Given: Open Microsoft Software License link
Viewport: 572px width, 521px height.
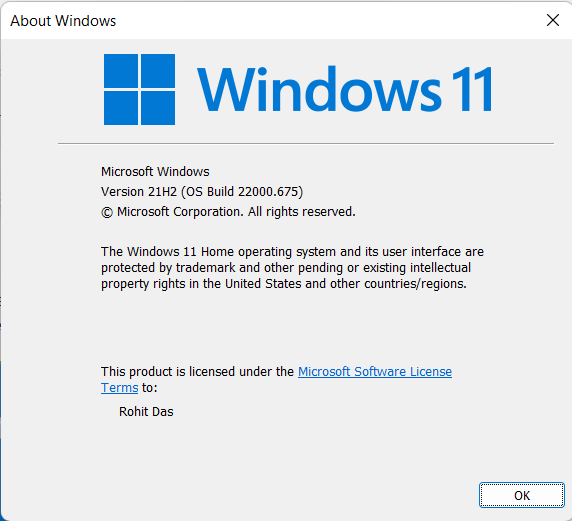Looking at the screenshot, I should pyautogui.click(x=375, y=371).
